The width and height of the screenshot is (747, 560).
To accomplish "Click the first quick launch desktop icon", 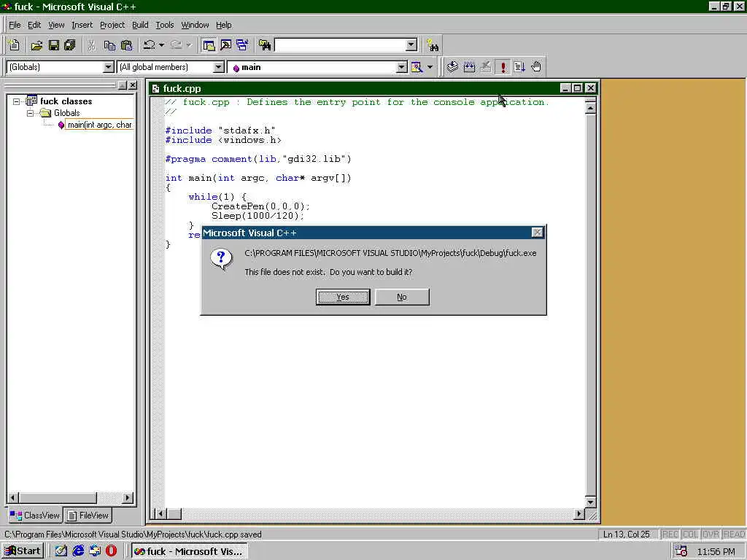I will (61, 551).
